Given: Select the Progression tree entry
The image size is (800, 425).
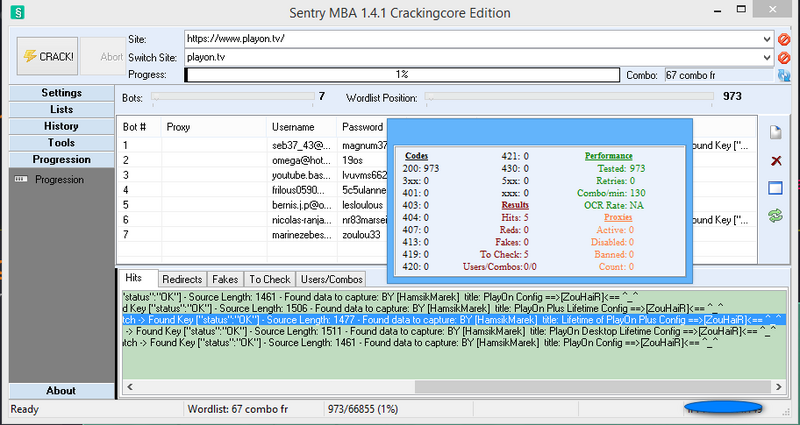Looking at the screenshot, I should pyautogui.click(x=59, y=180).
